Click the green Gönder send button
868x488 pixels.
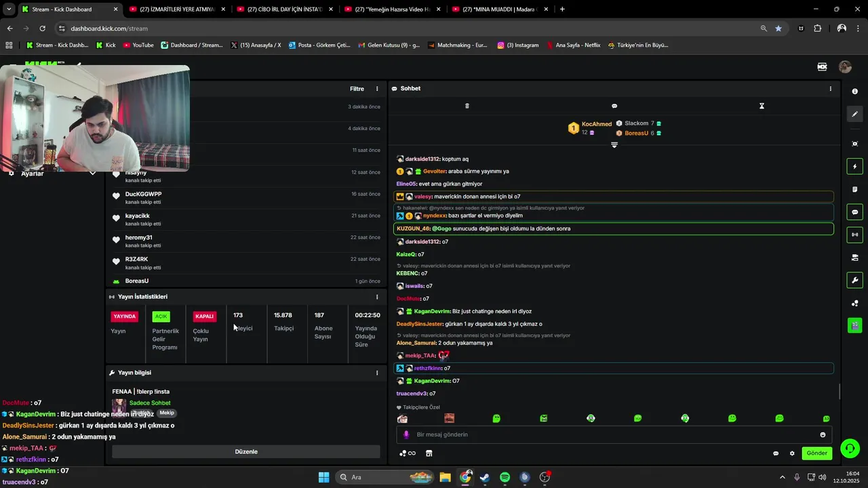click(x=816, y=453)
